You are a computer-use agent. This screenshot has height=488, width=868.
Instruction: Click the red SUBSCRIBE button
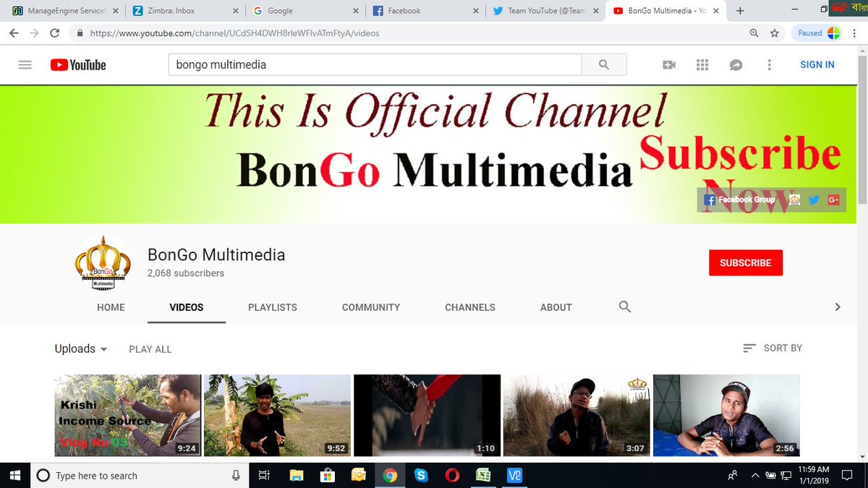pos(746,262)
